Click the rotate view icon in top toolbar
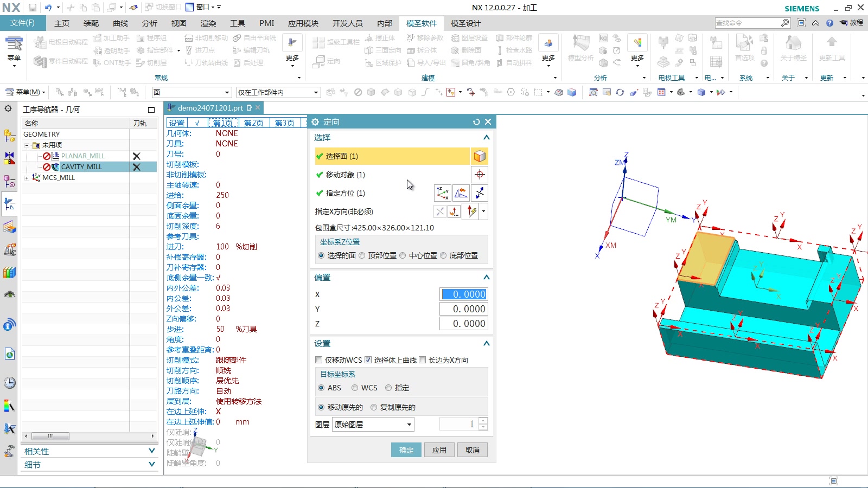This screenshot has height=488, width=868. (620, 92)
